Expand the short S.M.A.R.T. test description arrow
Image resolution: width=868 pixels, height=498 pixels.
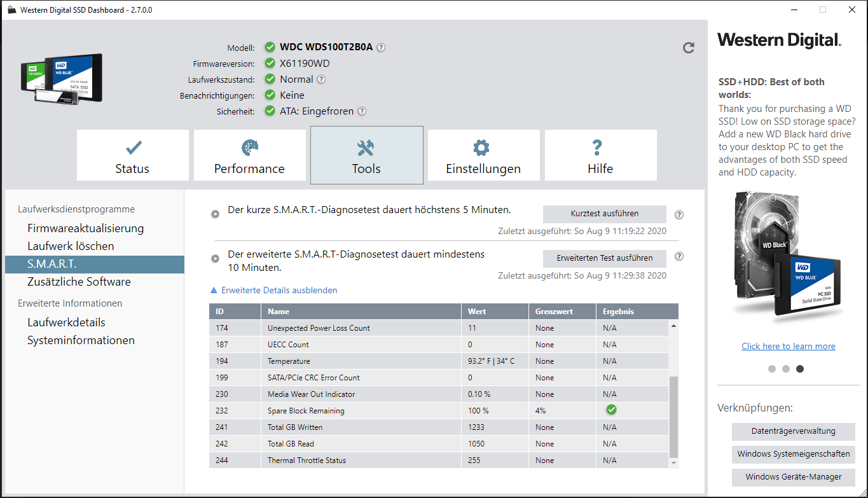(216, 214)
